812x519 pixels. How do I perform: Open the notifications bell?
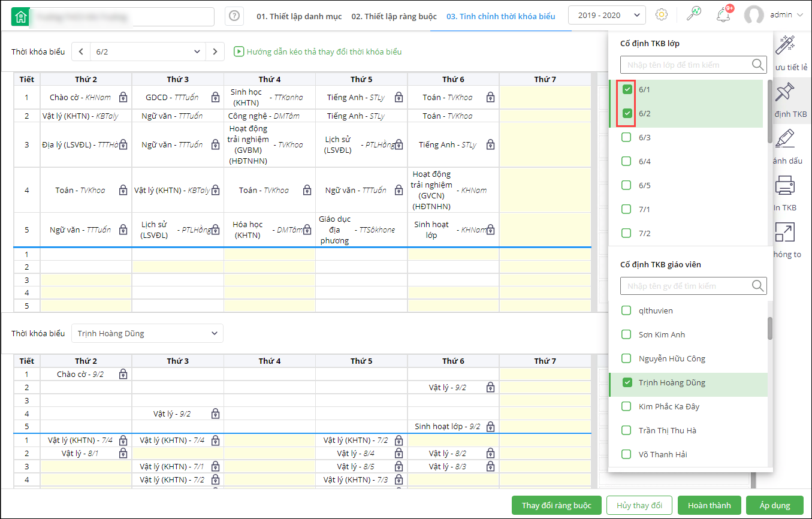pyautogui.click(x=723, y=15)
